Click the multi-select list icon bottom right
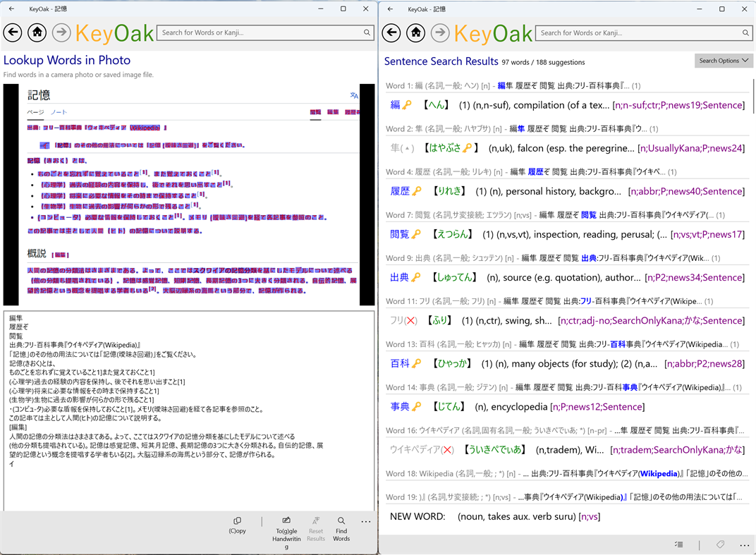The image size is (756, 555). (x=678, y=544)
